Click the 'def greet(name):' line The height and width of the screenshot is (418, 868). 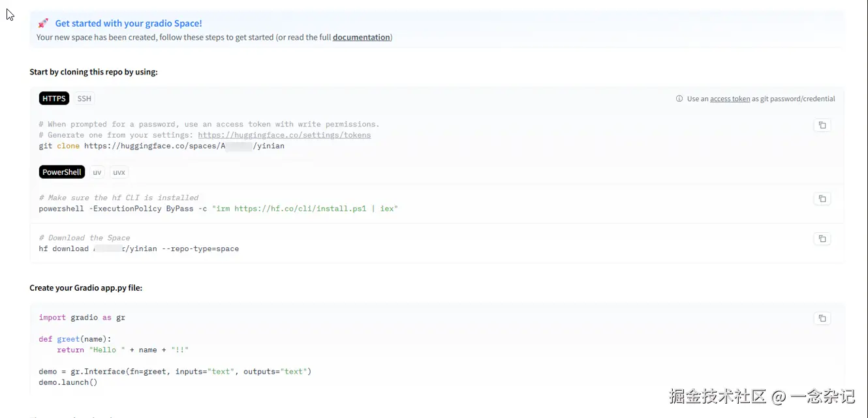click(75, 339)
